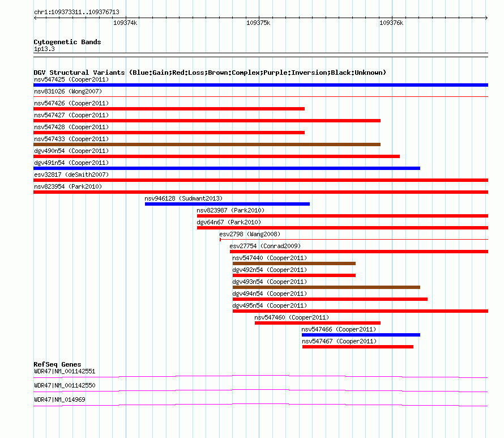Click the dgv493n54 (Cooper2011) label
The width and height of the screenshot is (504, 438).
coord(270,282)
